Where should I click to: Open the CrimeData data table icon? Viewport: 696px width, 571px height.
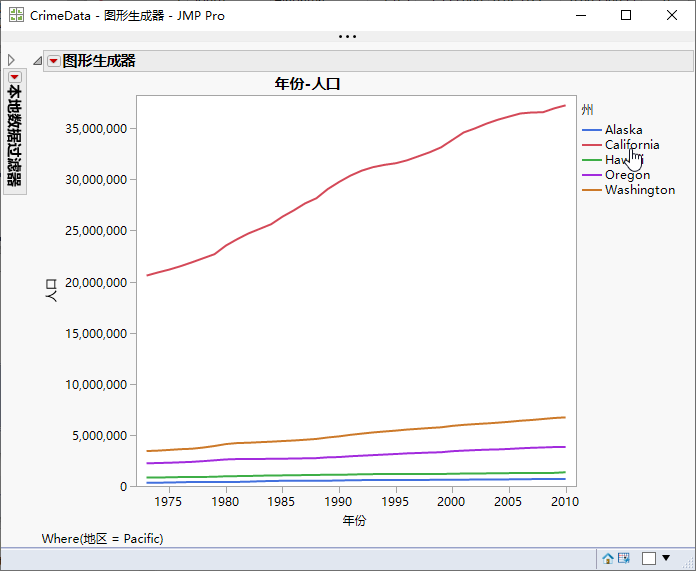coord(624,558)
